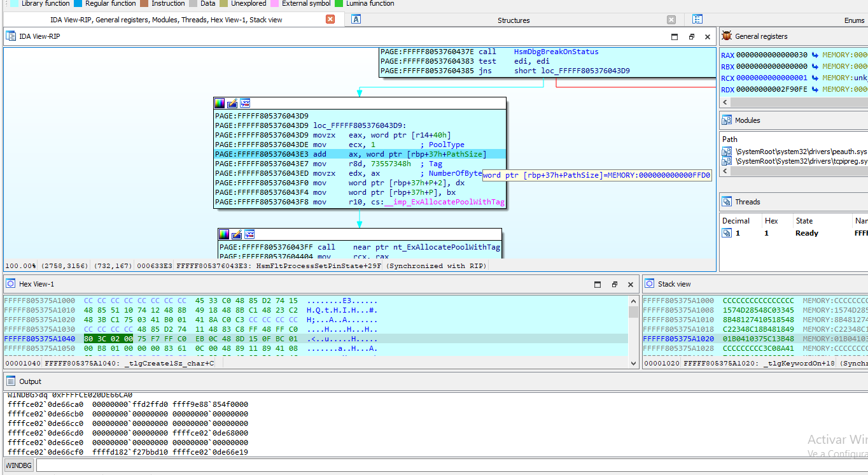Click color icon on loc_FFFFF805376043D9 node

tap(220, 103)
